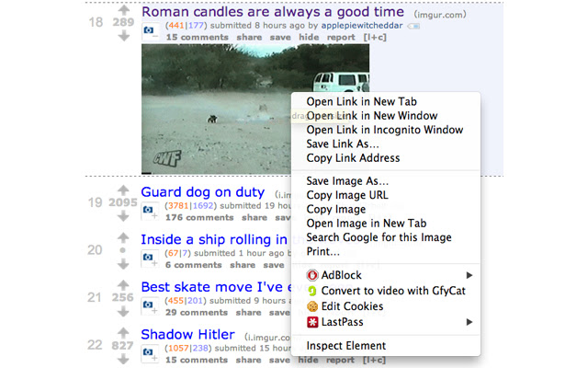
Task: Open the 176 comments link
Action: (199, 218)
